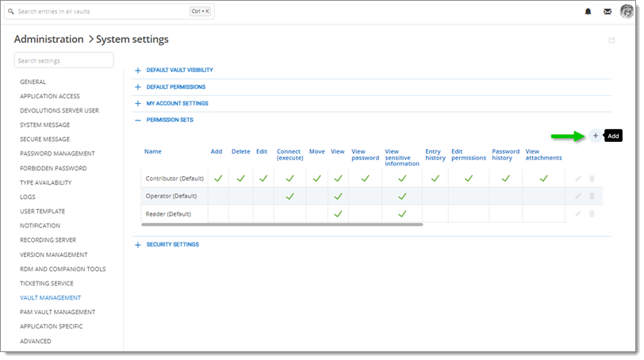644x360 pixels.
Task: Select the Reader (Default) row name
Action: point(168,214)
